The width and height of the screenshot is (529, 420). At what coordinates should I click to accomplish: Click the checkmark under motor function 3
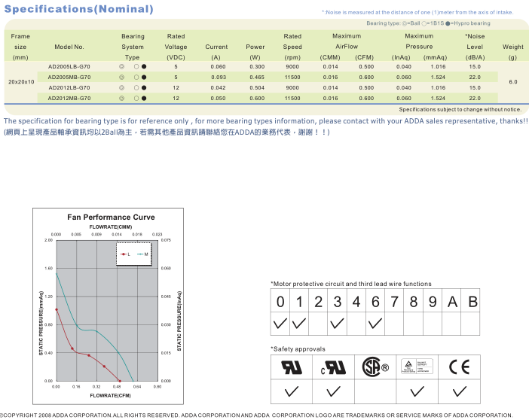[x=337, y=324]
